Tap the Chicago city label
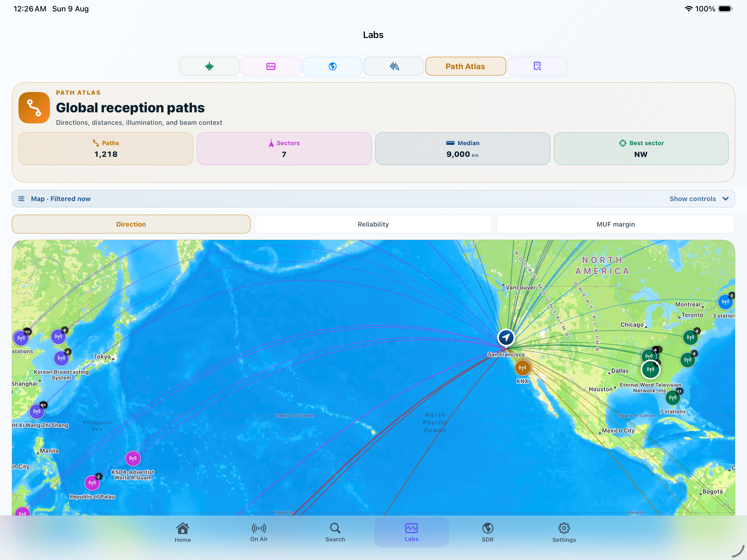This screenshot has height=560, width=747. click(632, 324)
